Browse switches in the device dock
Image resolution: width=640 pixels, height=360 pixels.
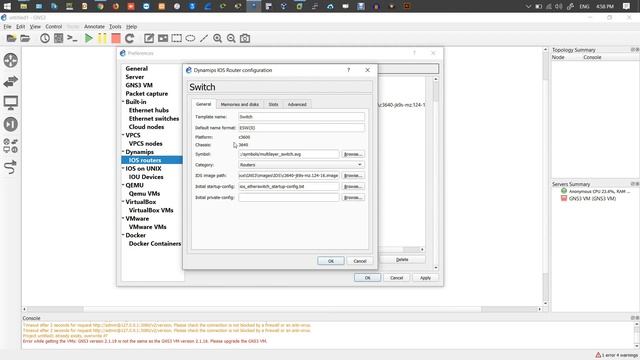click(11, 82)
